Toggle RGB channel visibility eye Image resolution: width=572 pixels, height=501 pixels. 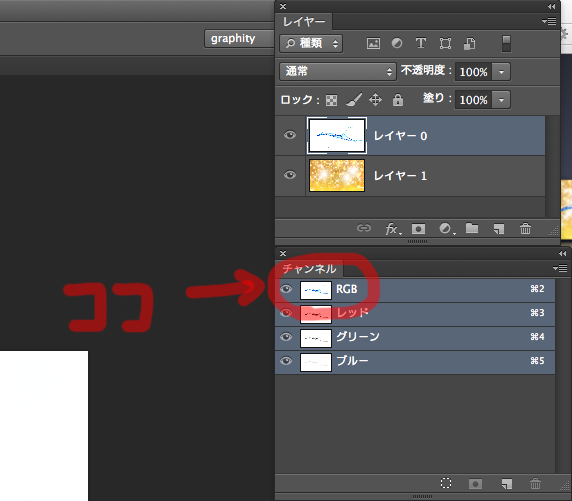(286, 289)
